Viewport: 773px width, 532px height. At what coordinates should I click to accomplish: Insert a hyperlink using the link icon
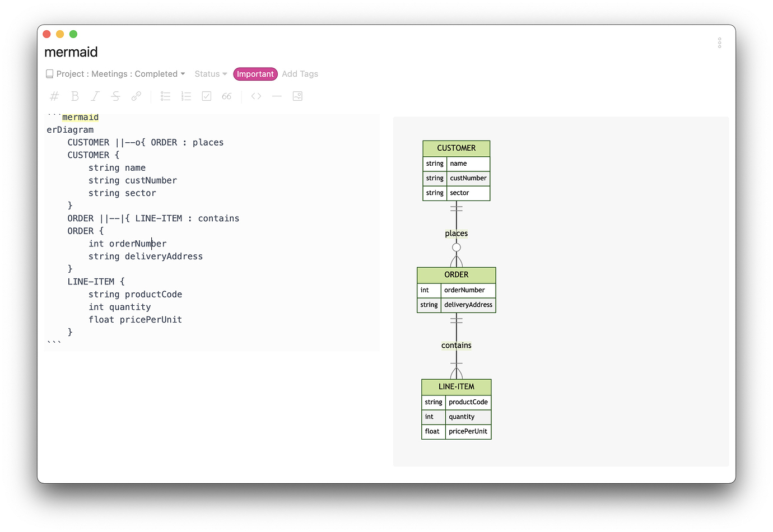click(x=136, y=96)
